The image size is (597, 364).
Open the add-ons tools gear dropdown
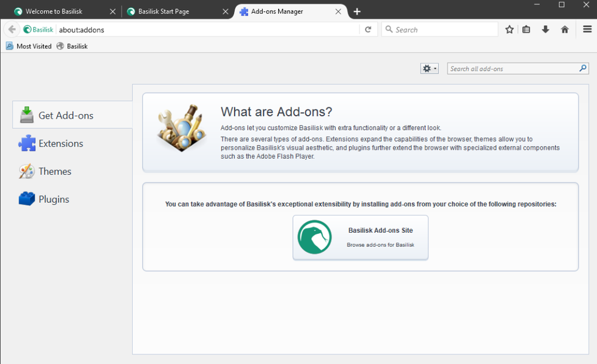coord(429,69)
